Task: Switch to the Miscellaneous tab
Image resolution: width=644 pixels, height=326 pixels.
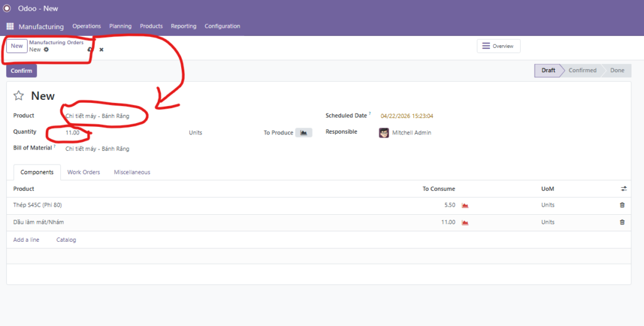Action: (132, 172)
